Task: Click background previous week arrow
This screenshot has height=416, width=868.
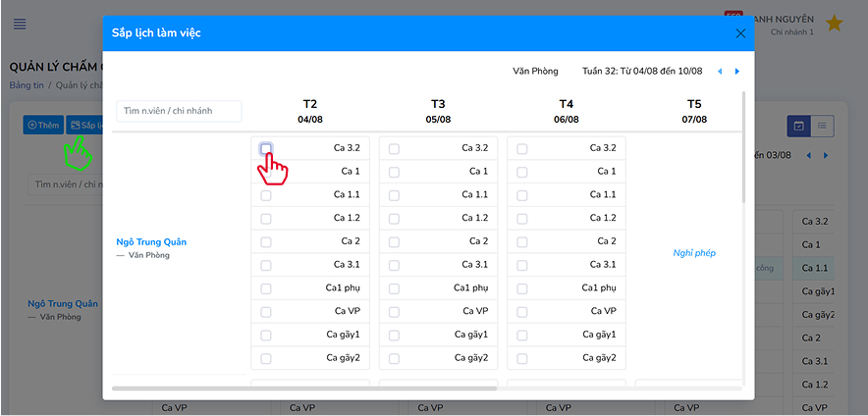Action: coord(809,155)
